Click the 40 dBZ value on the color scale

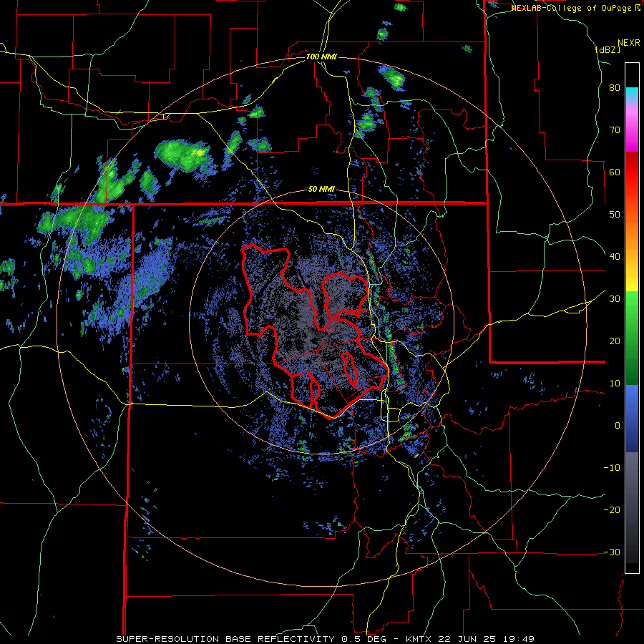(615, 257)
